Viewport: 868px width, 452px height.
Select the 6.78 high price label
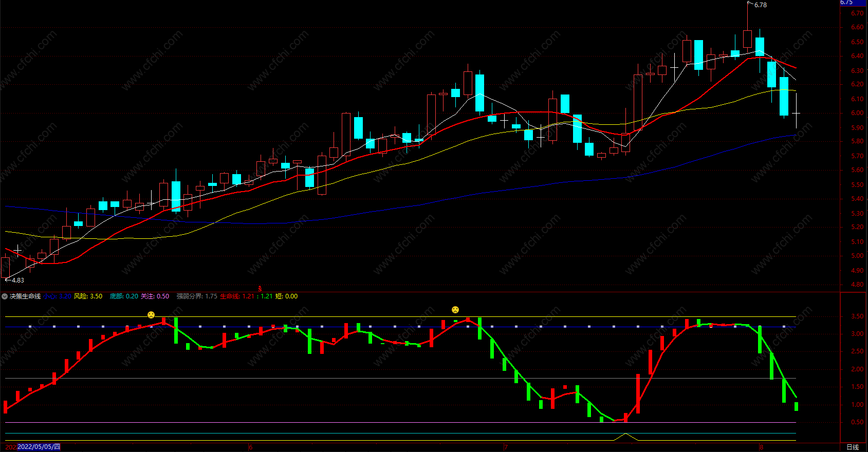[x=760, y=5]
